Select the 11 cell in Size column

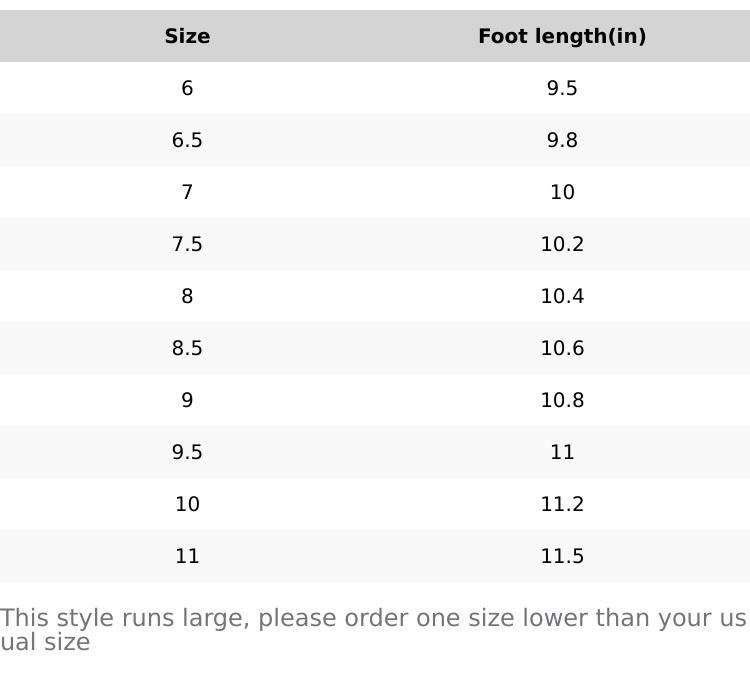point(187,557)
